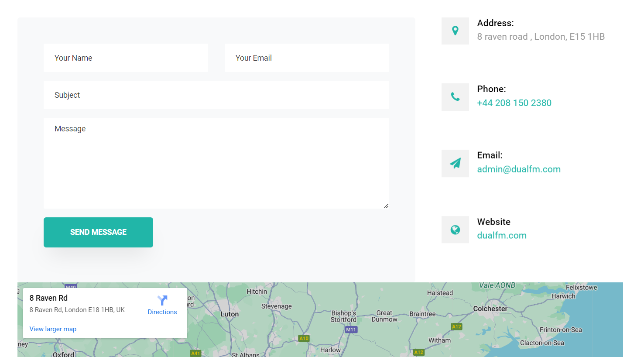Focus the Your Email input field

tap(307, 58)
